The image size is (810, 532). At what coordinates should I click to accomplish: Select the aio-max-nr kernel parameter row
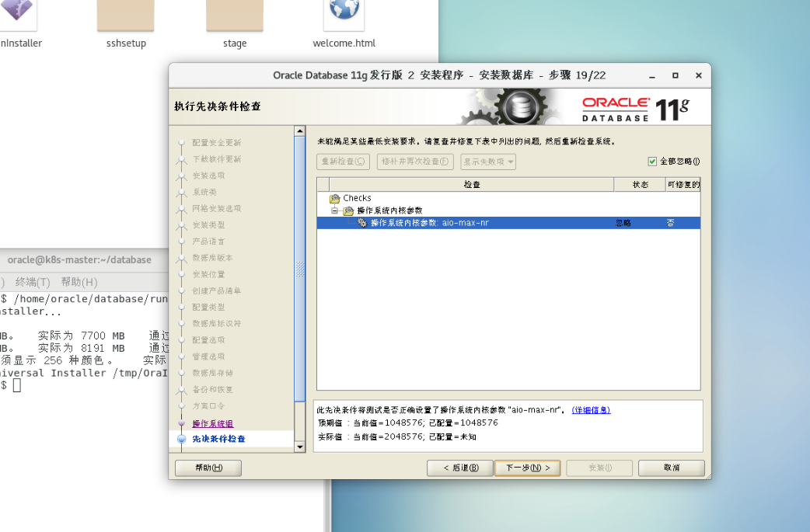tap(508, 223)
